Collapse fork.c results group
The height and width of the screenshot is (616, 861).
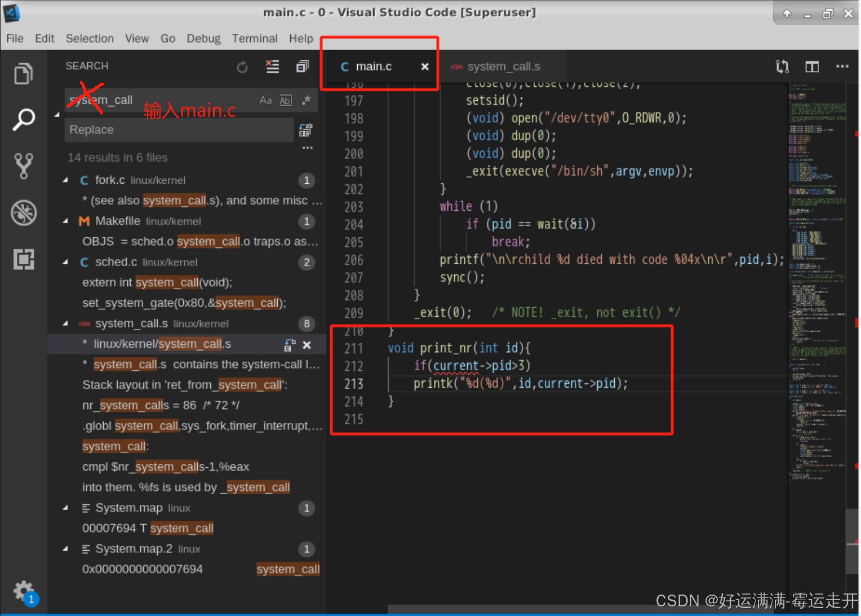coord(65,180)
